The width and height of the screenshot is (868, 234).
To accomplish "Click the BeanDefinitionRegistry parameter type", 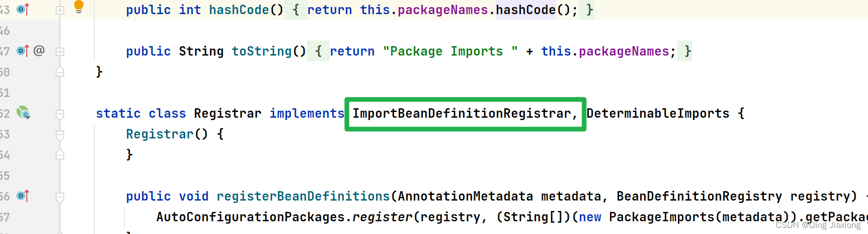I will 700,196.
